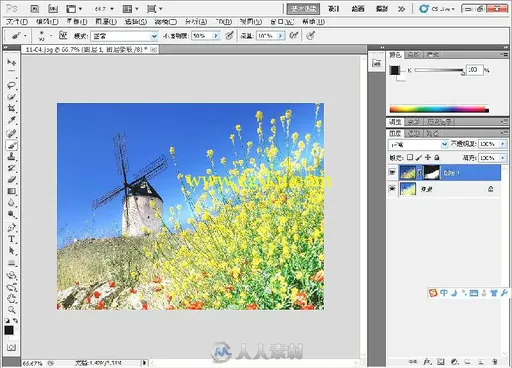Select the Eraser tool
Image resolution: width=512 pixels, height=368 pixels.
click(x=12, y=180)
